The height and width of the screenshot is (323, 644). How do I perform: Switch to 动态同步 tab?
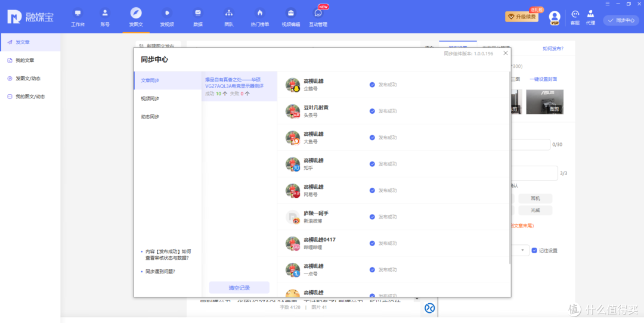pyautogui.click(x=168, y=117)
